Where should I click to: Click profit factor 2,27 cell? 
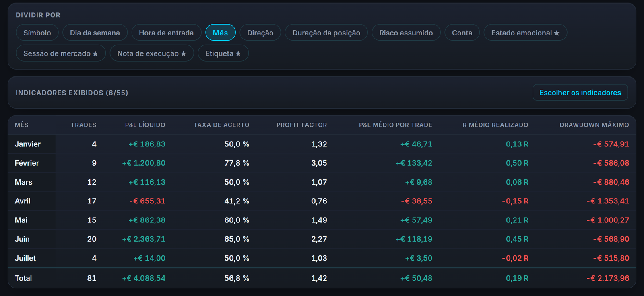tap(319, 239)
